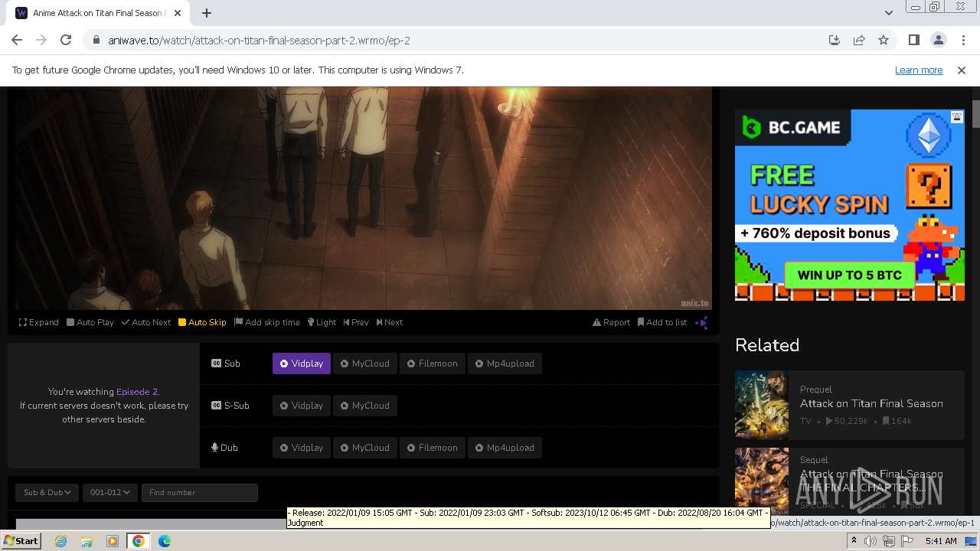Image resolution: width=980 pixels, height=551 pixels.
Task: Open the Learn more link
Action: (919, 70)
